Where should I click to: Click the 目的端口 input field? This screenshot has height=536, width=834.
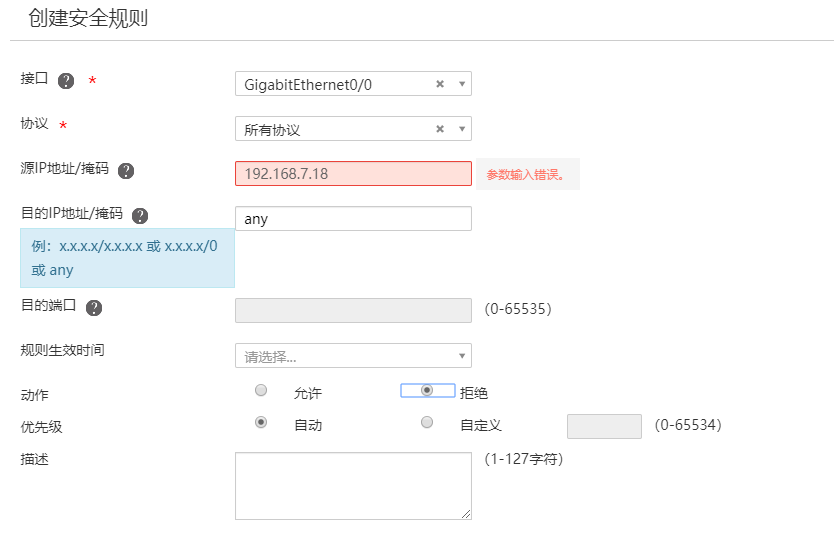pyautogui.click(x=353, y=310)
